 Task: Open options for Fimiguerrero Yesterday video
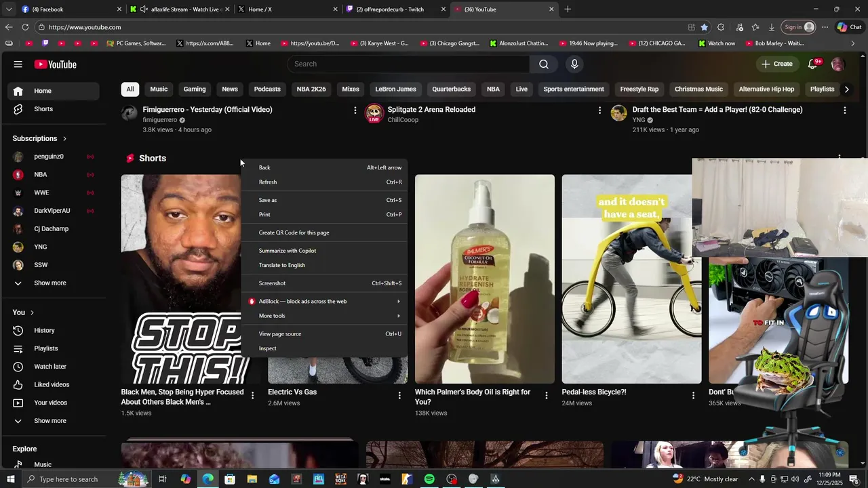click(x=355, y=110)
